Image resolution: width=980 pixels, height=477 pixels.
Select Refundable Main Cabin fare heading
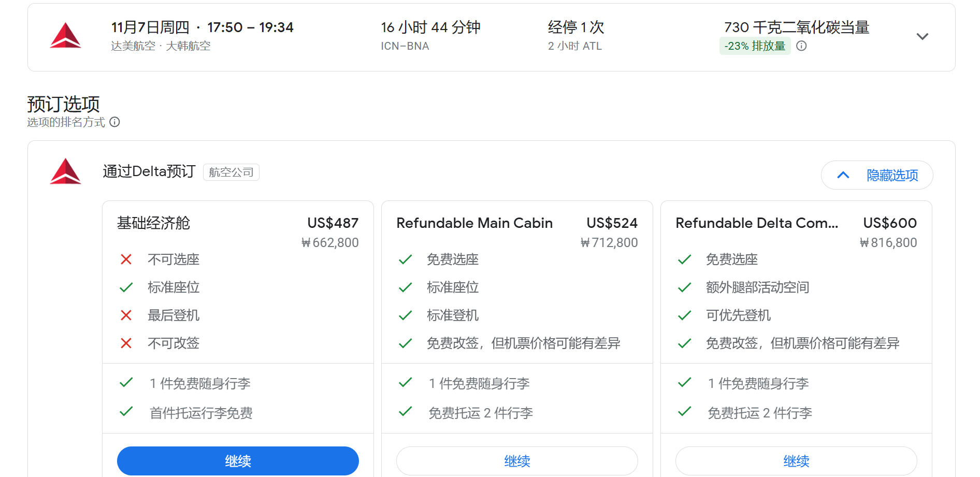pyautogui.click(x=474, y=223)
